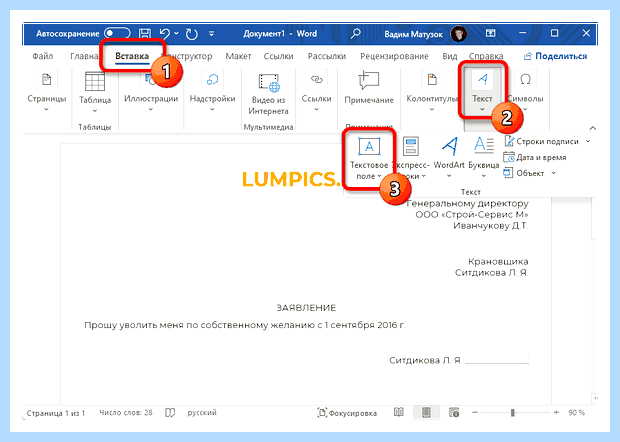Adjust the zoom slider handle

[513, 413]
